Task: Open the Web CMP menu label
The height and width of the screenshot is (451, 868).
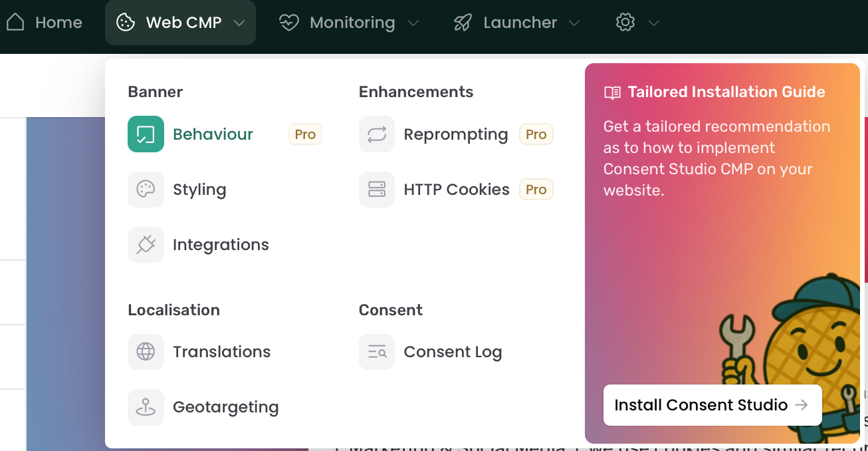Action: point(183,23)
